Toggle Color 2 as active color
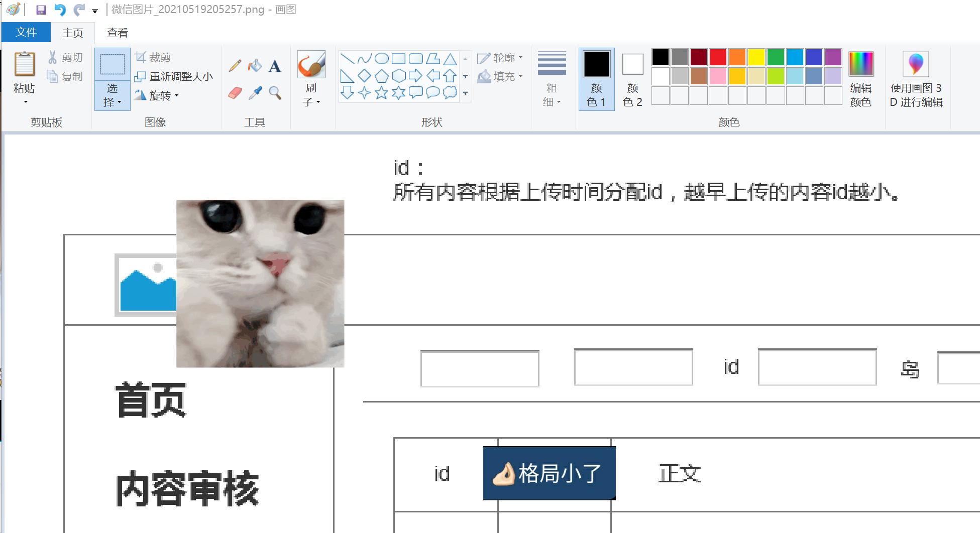This screenshot has height=533, width=980. pyautogui.click(x=632, y=79)
